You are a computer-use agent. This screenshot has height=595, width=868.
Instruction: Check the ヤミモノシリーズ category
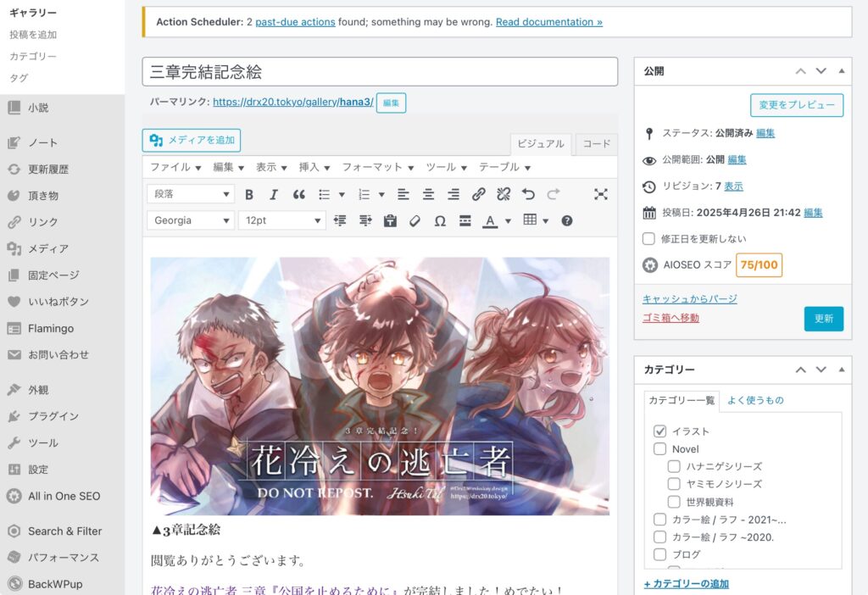pos(674,484)
